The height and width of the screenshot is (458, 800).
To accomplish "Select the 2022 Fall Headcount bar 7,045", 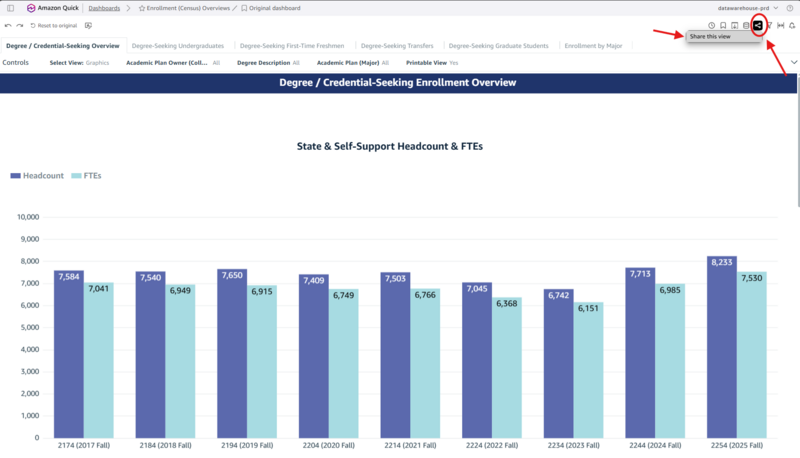I will pyautogui.click(x=477, y=360).
